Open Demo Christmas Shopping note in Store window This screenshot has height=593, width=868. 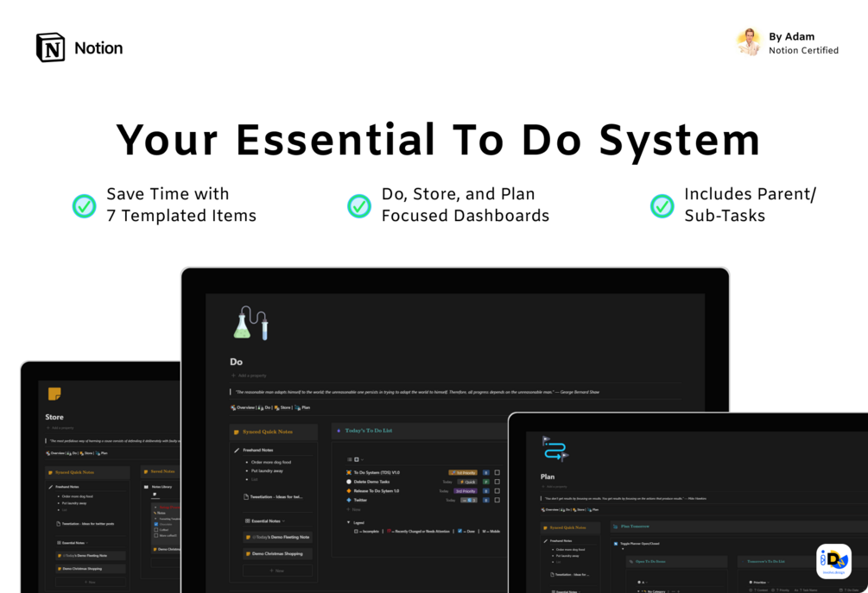[x=90, y=569]
